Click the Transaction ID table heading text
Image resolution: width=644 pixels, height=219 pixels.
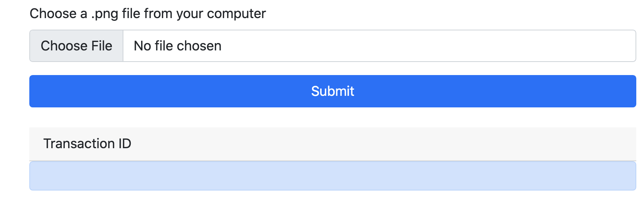pyautogui.click(x=87, y=144)
